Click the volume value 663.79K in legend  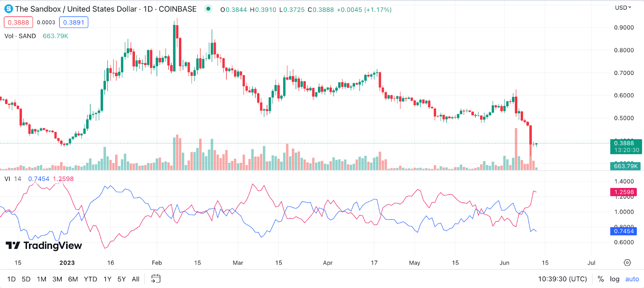tap(56, 36)
